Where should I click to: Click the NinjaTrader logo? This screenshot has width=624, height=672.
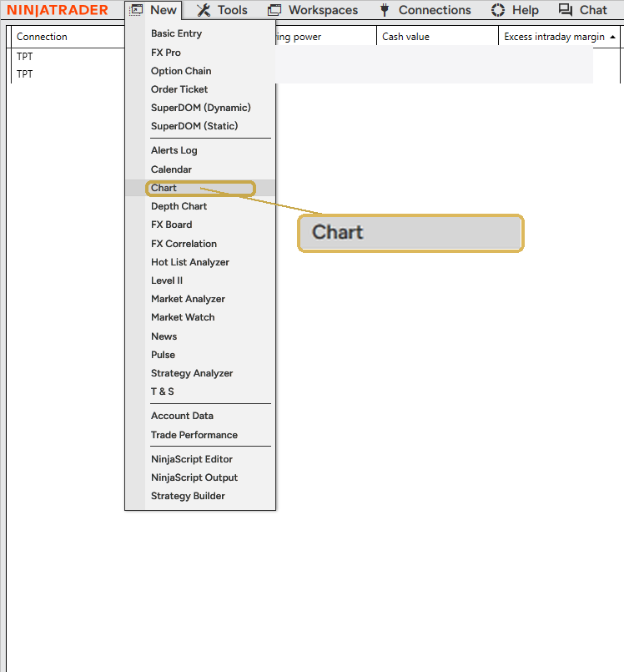pyautogui.click(x=58, y=10)
